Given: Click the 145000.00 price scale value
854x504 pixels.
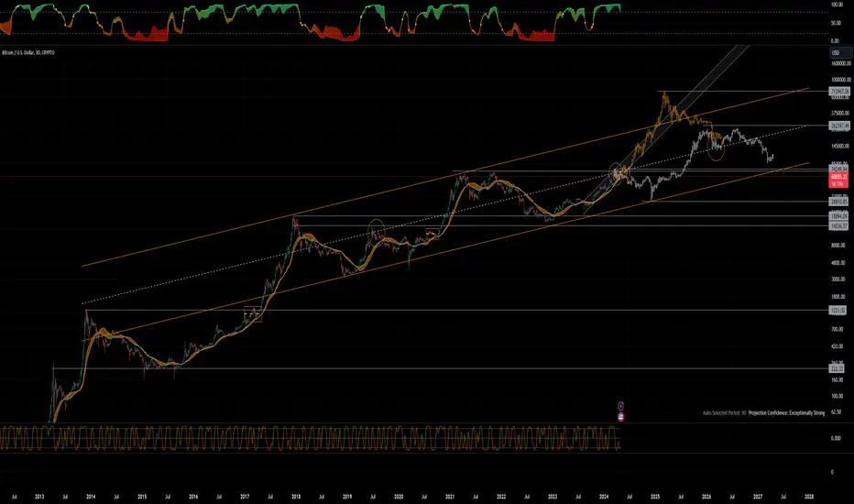Looking at the screenshot, I should pyautogui.click(x=840, y=146).
